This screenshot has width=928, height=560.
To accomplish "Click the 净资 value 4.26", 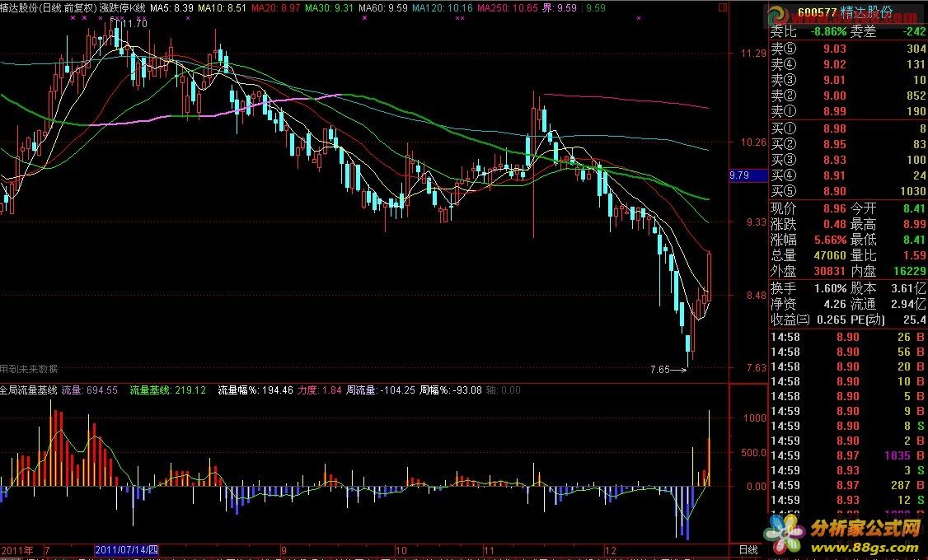I will (835, 304).
